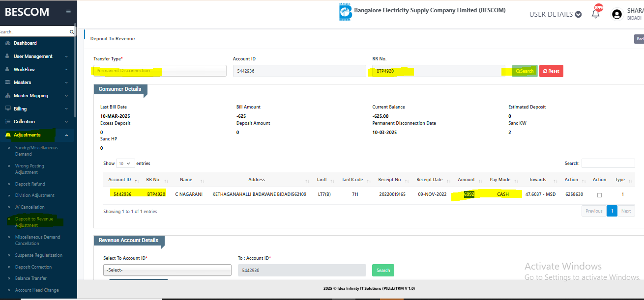Open Wrong Posting Adjustment menu item
Screen dimensions: 644x300
coord(29,169)
